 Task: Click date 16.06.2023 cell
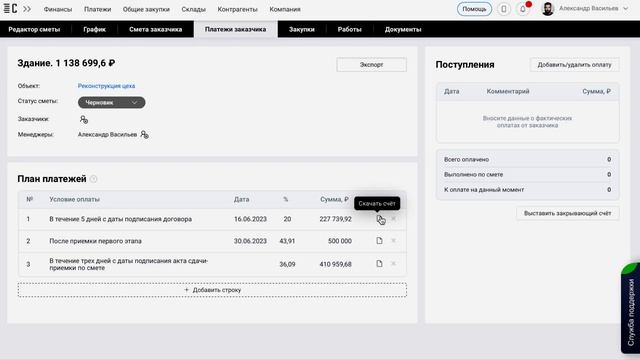(x=250, y=219)
